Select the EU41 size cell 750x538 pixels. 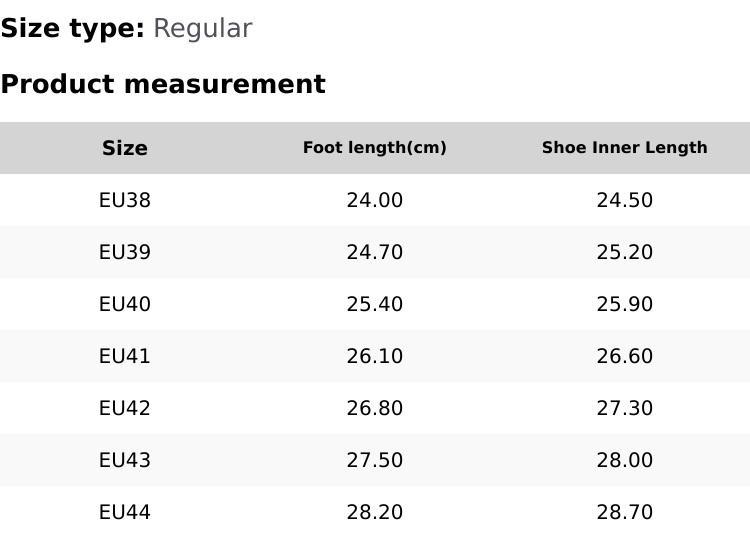click(125, 356)
